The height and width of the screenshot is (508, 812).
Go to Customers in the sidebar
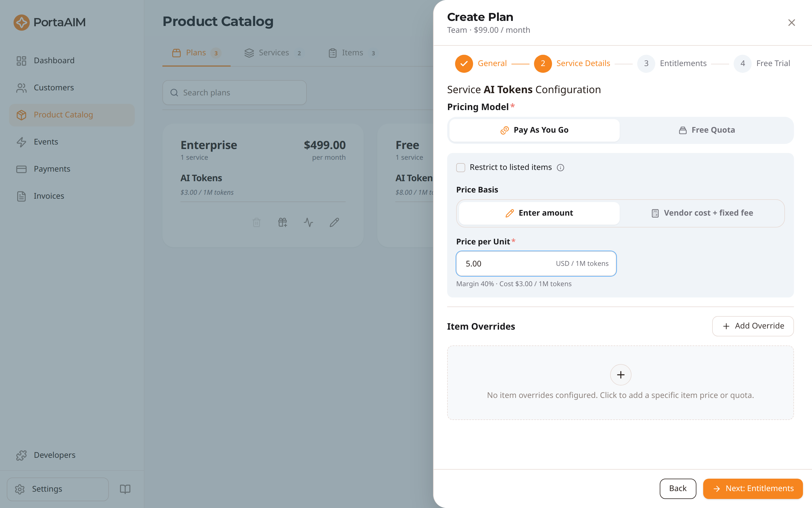(72, 88)
